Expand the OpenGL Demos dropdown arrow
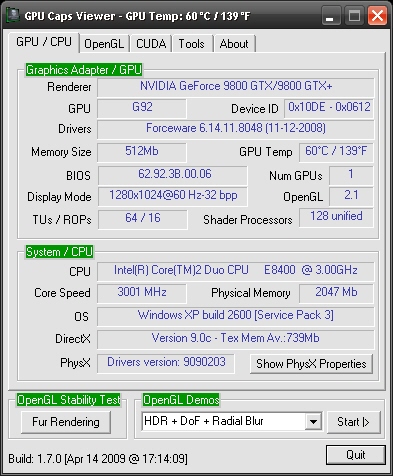 pyautogui.click(x=313, y=421)
